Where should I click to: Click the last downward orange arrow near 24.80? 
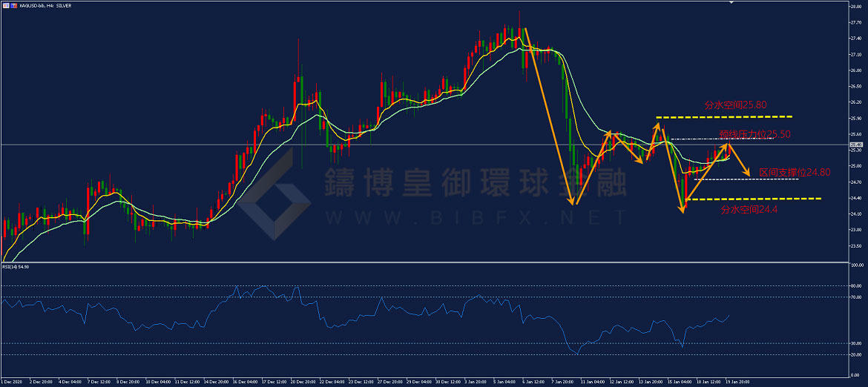click(x=740, y=163)
